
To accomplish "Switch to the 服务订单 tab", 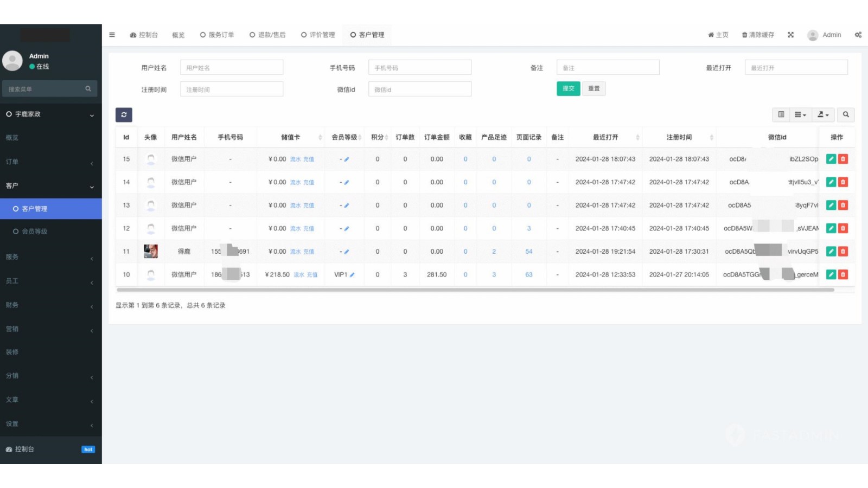I will click(x=217, y=35).
